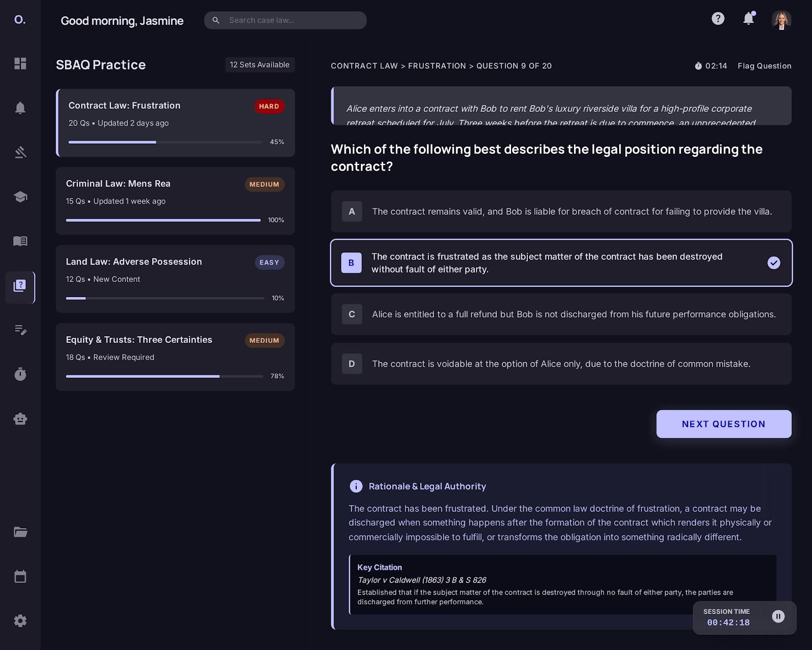Viewport: 812px width, 650px height.
Task: Select answer option A
Action: [561, 212]
